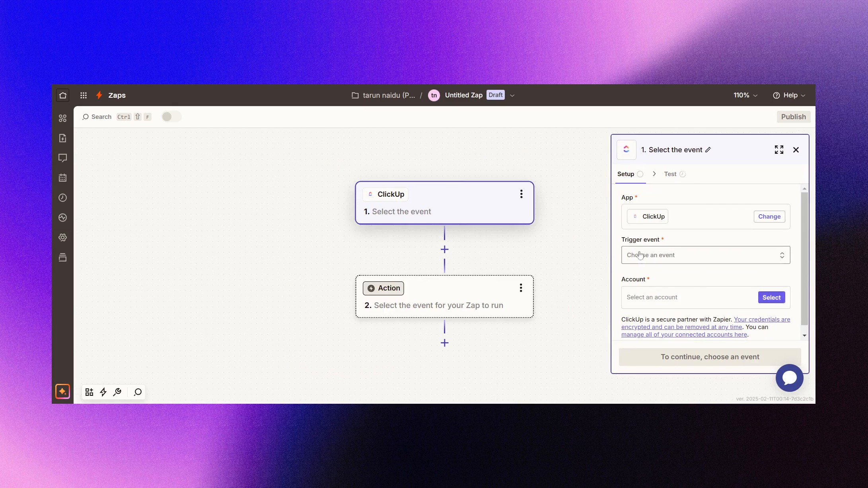This screenshot has width=868, height=488.
Task: Switch to the Test tab
Action: tap(671, 174)
